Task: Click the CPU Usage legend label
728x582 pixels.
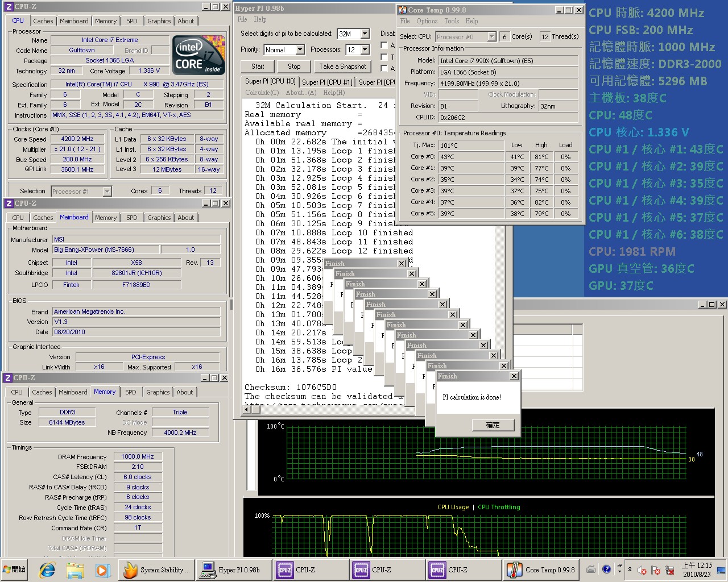Action: [453, 507]
